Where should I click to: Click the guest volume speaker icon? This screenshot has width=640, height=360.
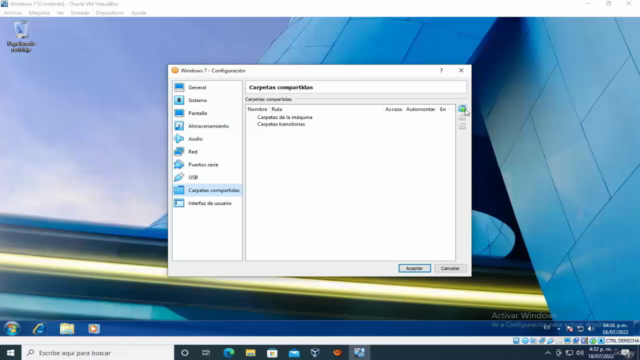[x=591, y=329]
